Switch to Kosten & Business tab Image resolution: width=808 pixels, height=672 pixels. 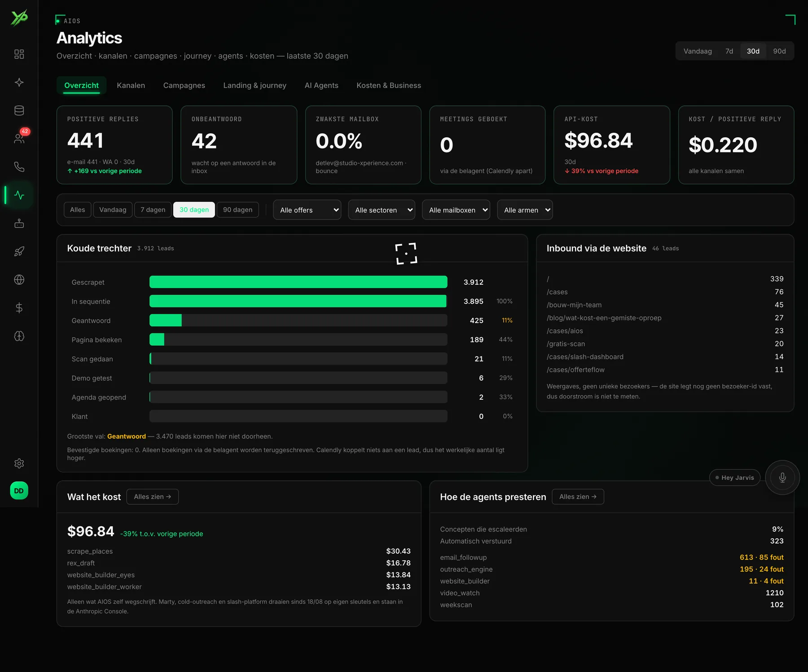pos(389,85)
